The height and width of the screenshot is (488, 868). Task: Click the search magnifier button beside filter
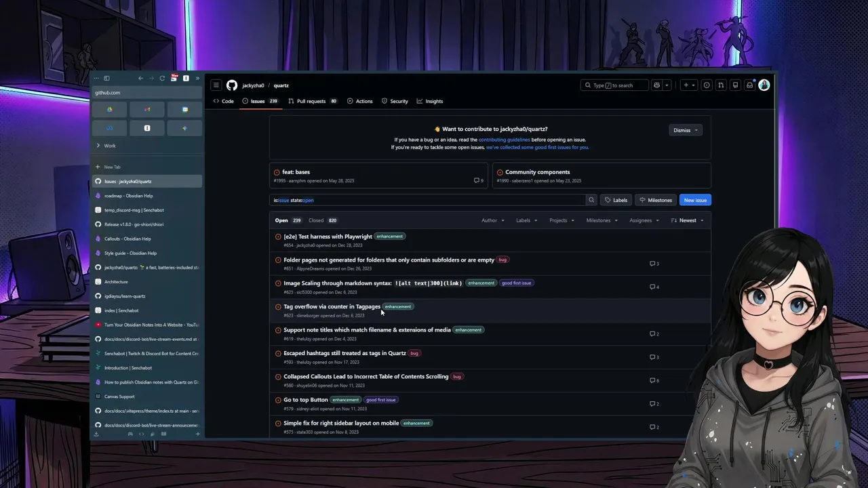click(x=591, y=200)
